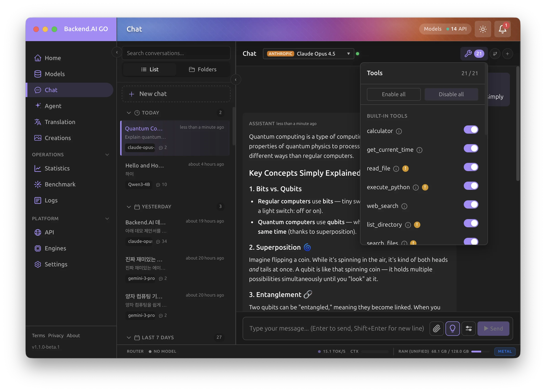The image size is (546, 392).
Task: Disable the execute_python tool switch
Action: pyautogui.click(x=471, y=186)
